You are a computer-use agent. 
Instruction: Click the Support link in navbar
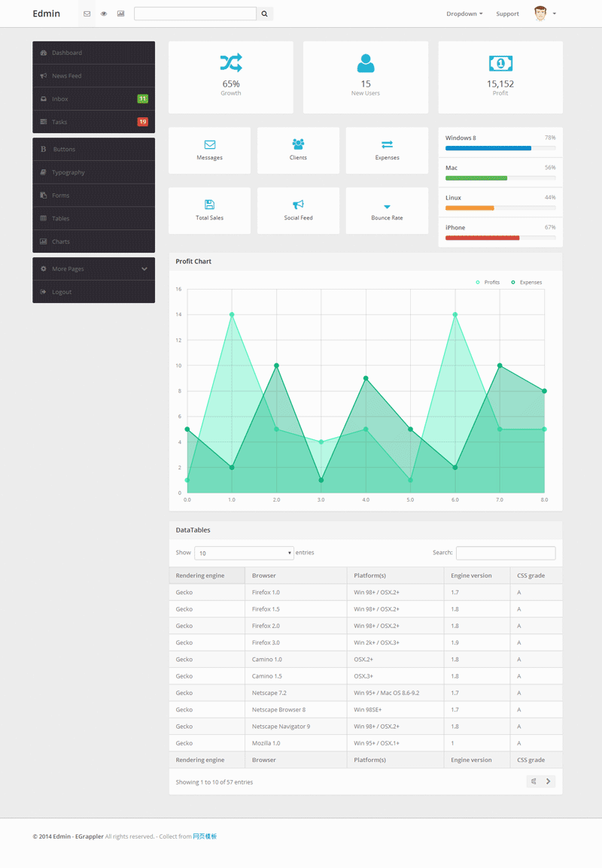tap(507, 14)
